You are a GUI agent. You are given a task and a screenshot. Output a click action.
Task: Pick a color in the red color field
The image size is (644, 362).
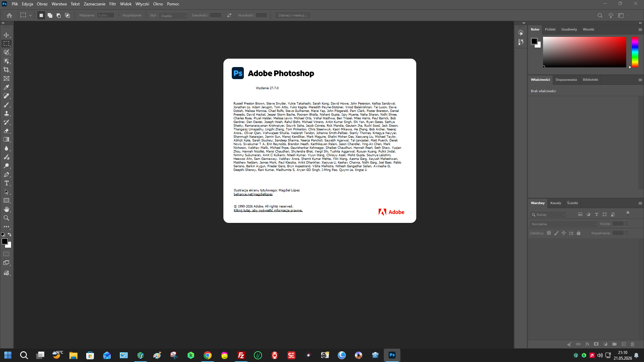click(585, 52)
